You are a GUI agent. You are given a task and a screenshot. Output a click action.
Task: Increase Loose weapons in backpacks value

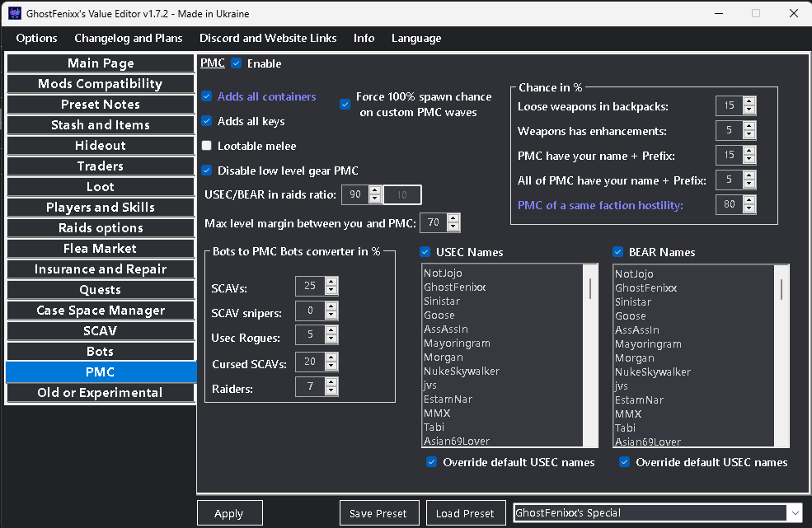(749, 101)
